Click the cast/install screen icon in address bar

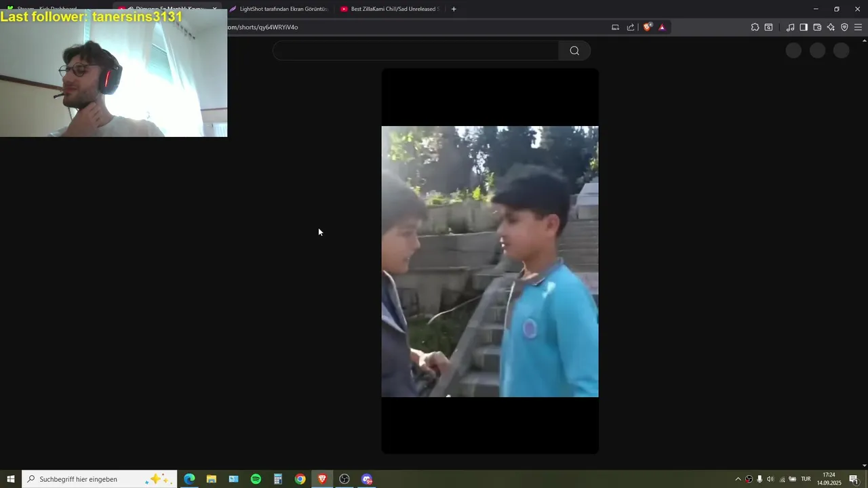[x=616, y=27]
